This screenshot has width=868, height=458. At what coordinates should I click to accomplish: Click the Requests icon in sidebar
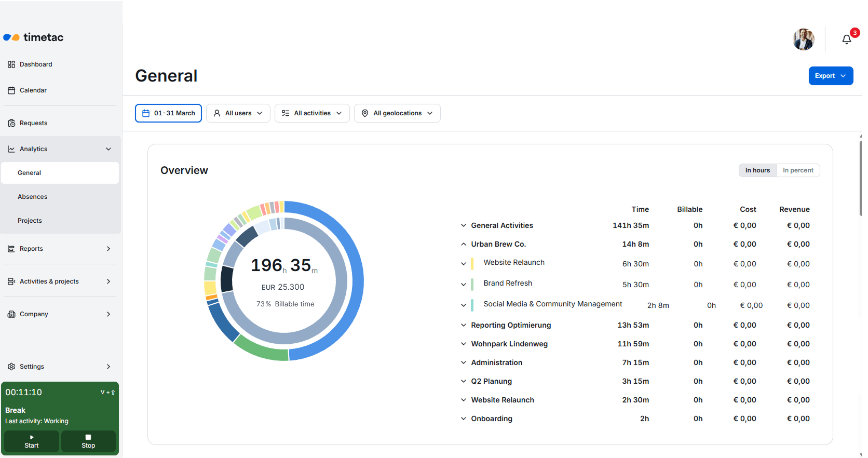[11, 123]
